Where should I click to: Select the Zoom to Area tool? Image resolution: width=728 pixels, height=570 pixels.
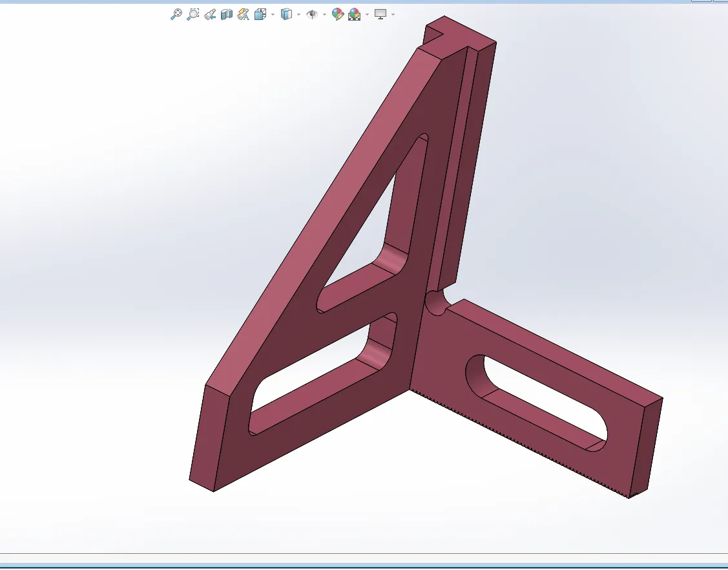click(x=192, y=14)
